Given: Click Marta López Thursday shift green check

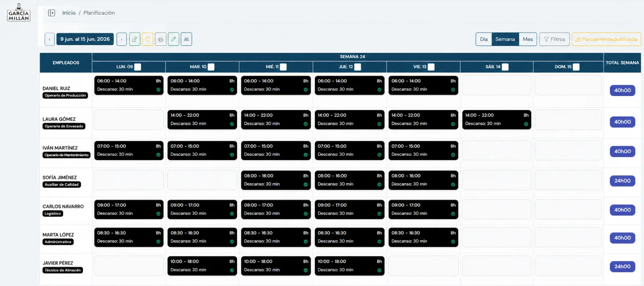Looking at the screenshot, I should 379,242.
